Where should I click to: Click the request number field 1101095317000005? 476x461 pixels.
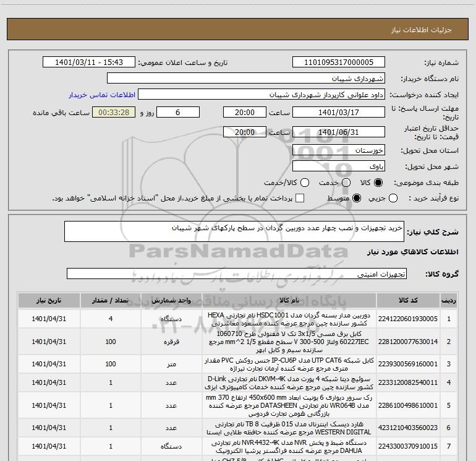pyautogui.click(x=339, y=62)
